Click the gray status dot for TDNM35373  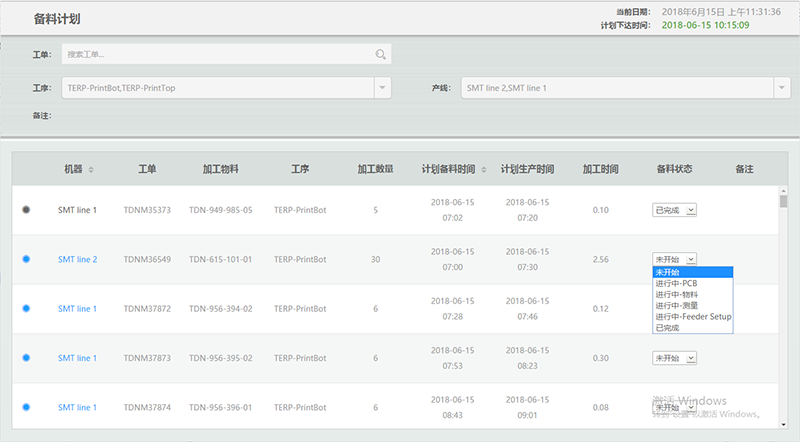(x=26, y=210)
